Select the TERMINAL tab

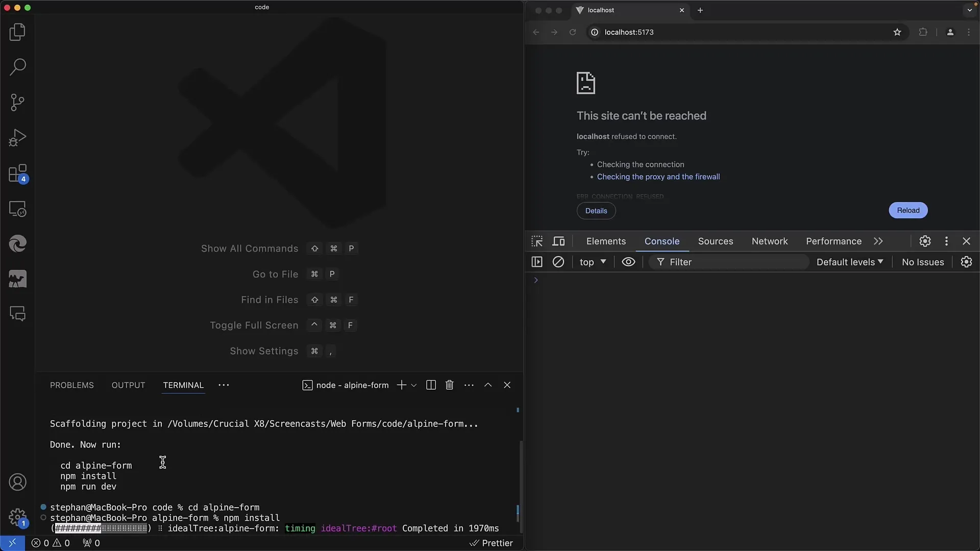[x=183, y=385]
